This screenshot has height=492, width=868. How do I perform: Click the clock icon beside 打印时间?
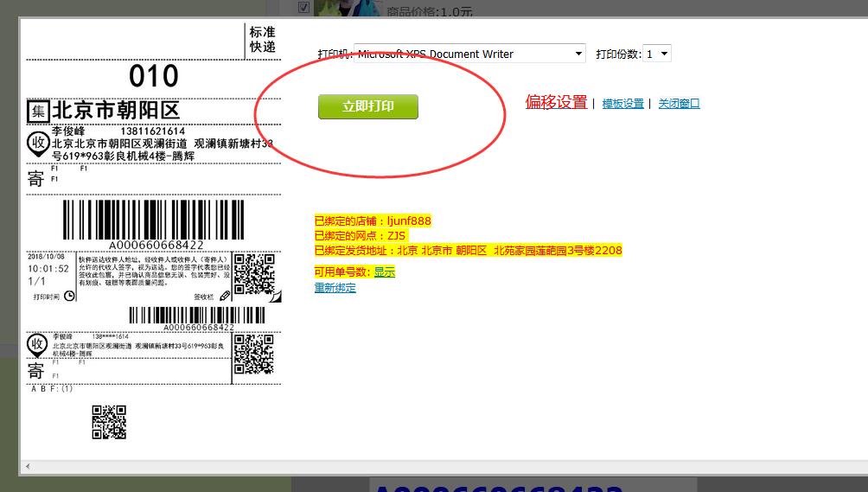(69, 296)
